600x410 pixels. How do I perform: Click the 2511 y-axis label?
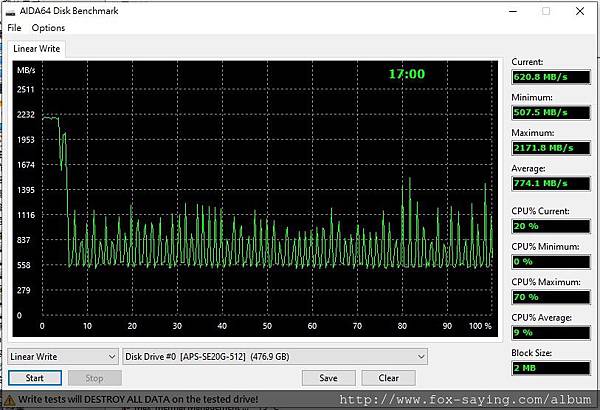[25, 90]
